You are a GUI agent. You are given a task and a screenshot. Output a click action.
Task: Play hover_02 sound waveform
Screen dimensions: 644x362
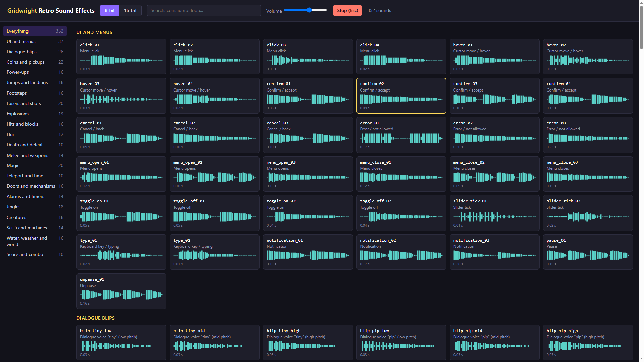(x=588, y=60)
